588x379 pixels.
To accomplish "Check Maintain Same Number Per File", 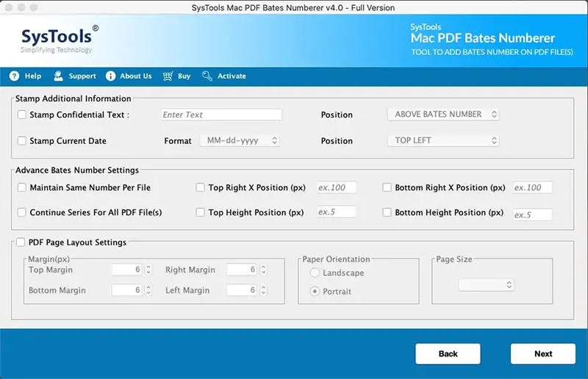I will 22,187.
